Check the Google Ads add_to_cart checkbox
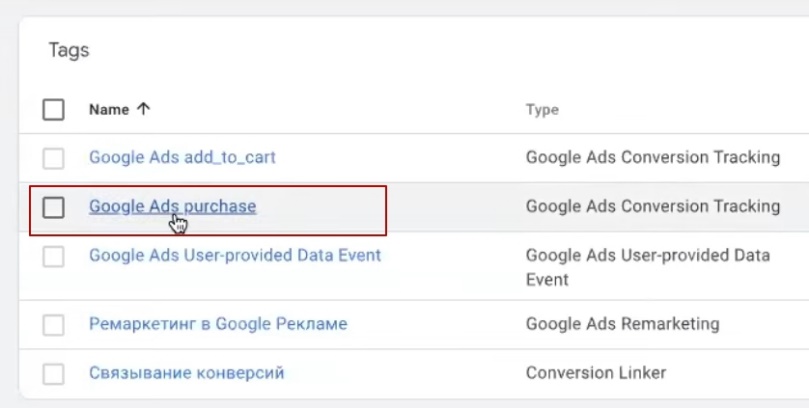Image resolution: width=809 pixels, height=408 pixels. click(x=54, y=158)
